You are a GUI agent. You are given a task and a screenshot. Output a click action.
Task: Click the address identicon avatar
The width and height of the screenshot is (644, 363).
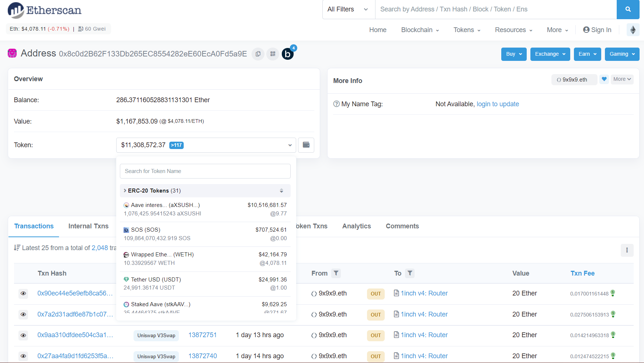pos(12,53)
